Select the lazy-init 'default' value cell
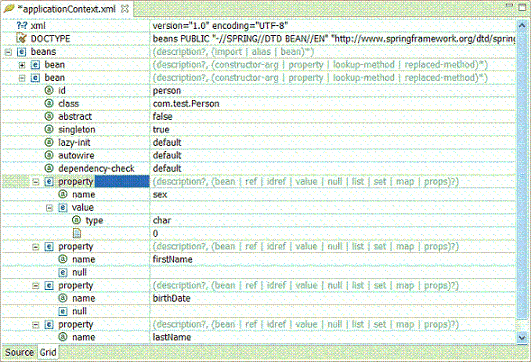The image size is (531, 362). click(x=333, y=143)
